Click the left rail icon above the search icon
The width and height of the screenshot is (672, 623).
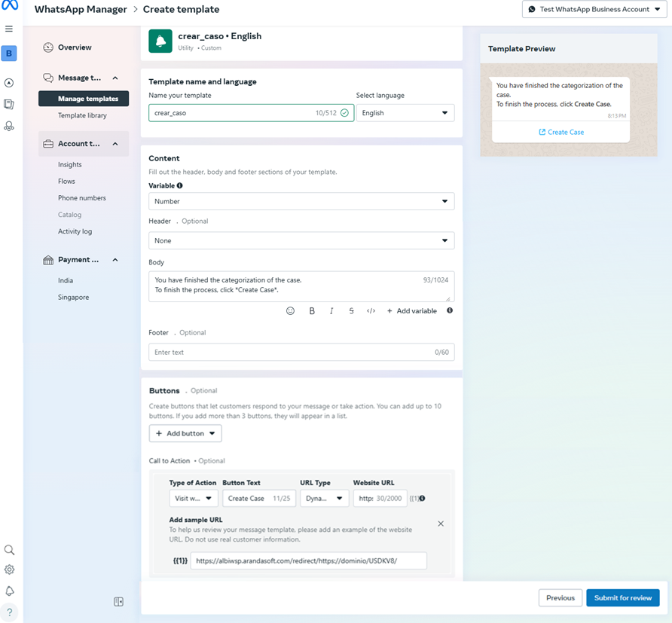pyautogui.click(x=9, y=126)
